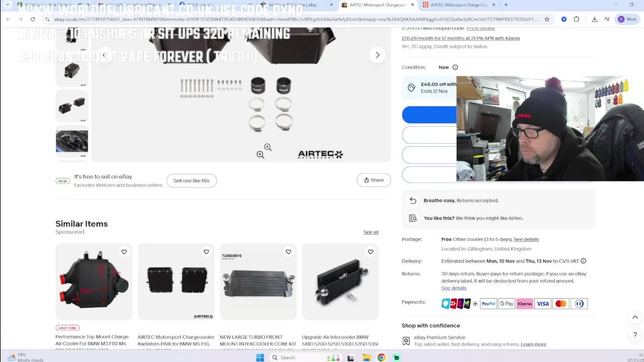Switch to the first AIRTEC Motorsport Chargecooler tab
This screenshot has height=362, width=644.
(377, 5)
